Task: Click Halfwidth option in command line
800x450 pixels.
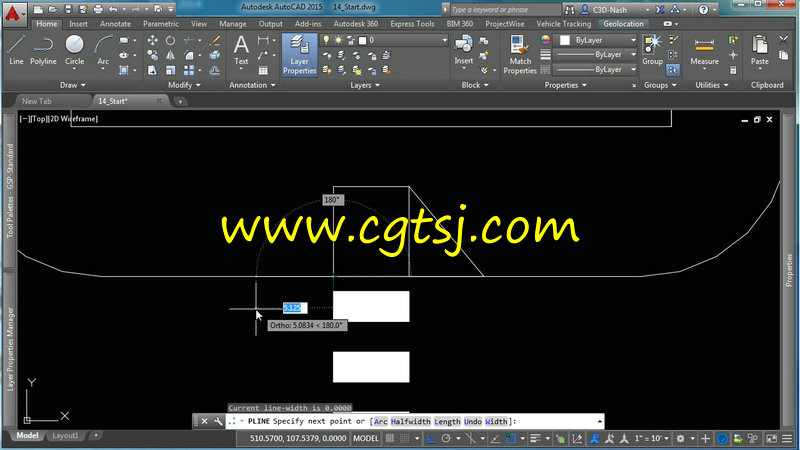Action: [x=411, y=421]
